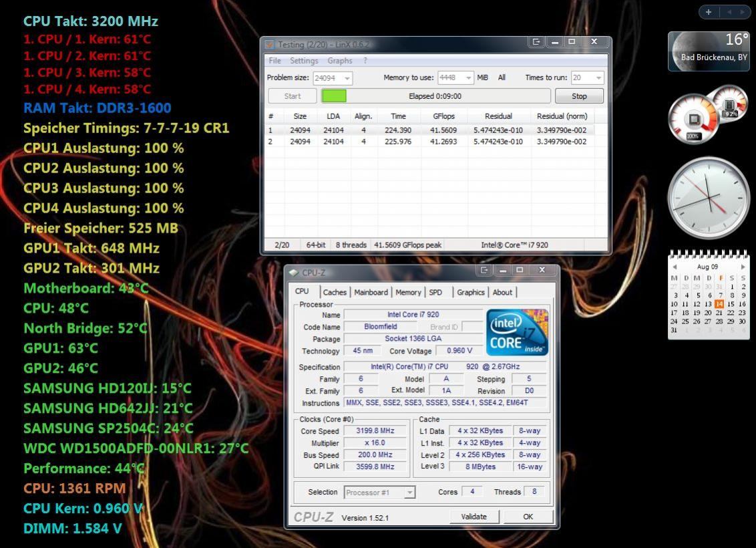Go to next month on calendar gadget
This screenshot has width=756, height=548.
[x=743, y=267]
